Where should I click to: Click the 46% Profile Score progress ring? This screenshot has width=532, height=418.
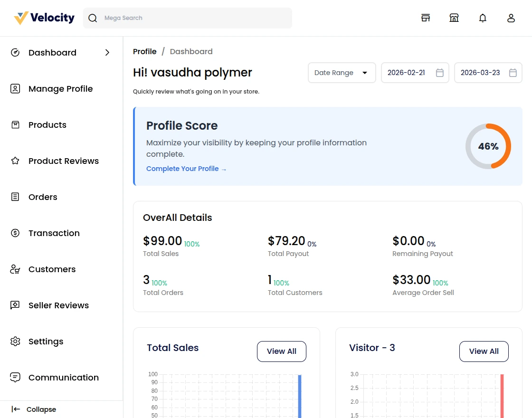coord(488,146)
